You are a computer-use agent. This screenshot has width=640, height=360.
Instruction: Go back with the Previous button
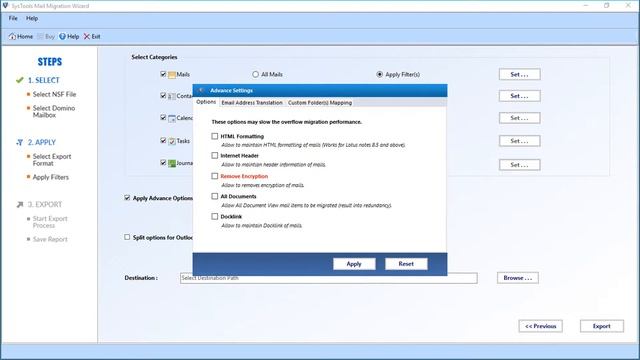click(540, 326)
